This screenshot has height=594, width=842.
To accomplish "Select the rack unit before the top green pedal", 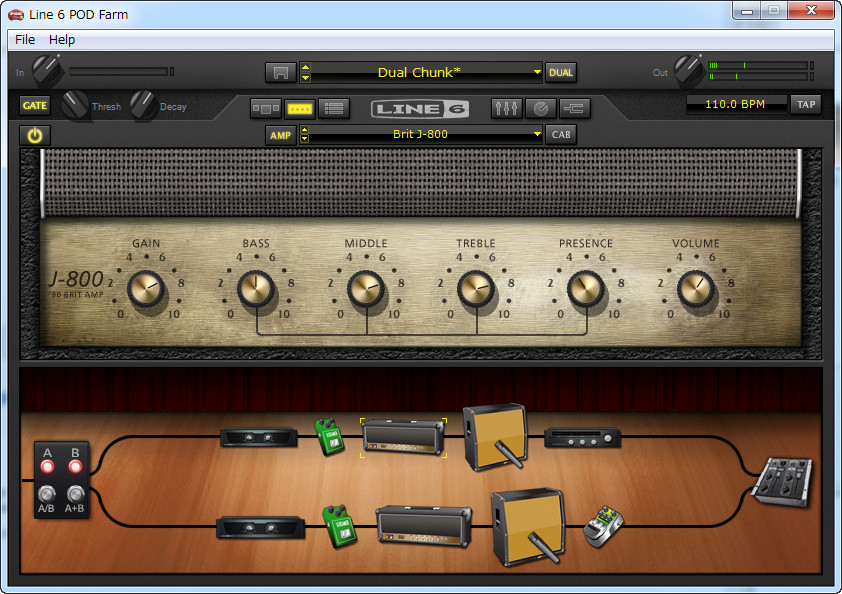I will 258,437.
